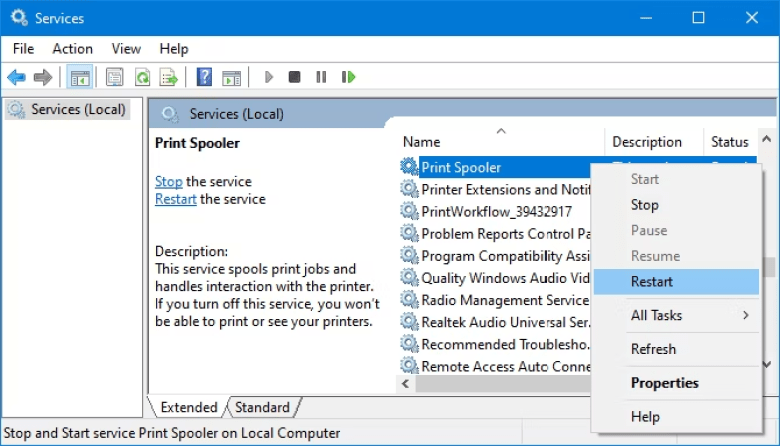Viewport: 780px width, 446px height.
Task: Open the Help toolbar icon
Action: coord(204,77)
